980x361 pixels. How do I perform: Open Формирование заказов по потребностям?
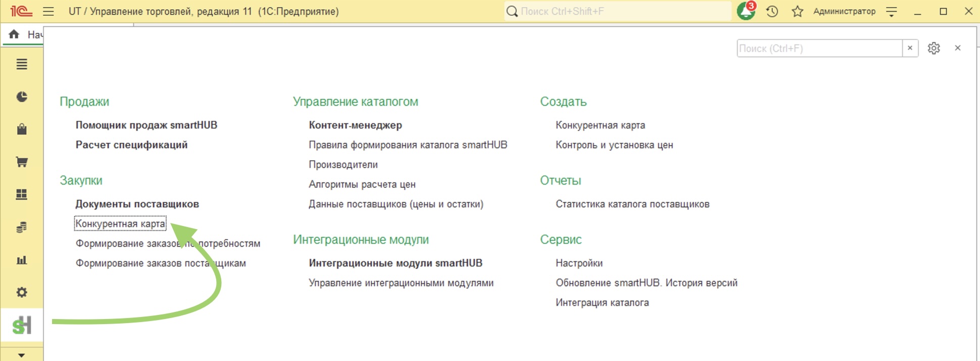[x=168, y=243]
